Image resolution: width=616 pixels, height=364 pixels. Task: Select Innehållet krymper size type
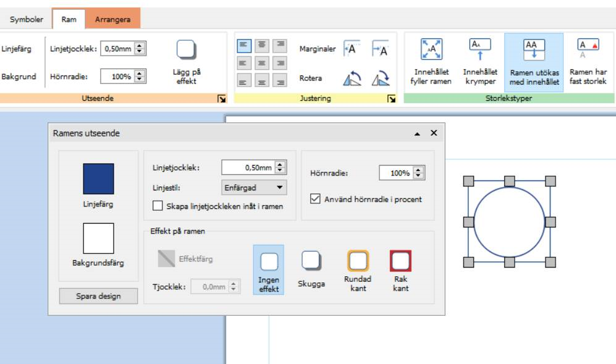[480, 49]
